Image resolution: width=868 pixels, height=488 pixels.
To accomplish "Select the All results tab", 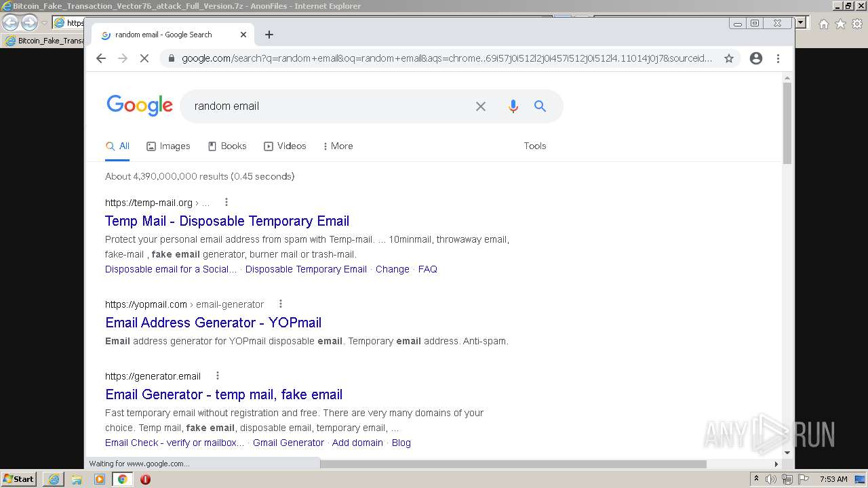I will click(x=117, y=146).
